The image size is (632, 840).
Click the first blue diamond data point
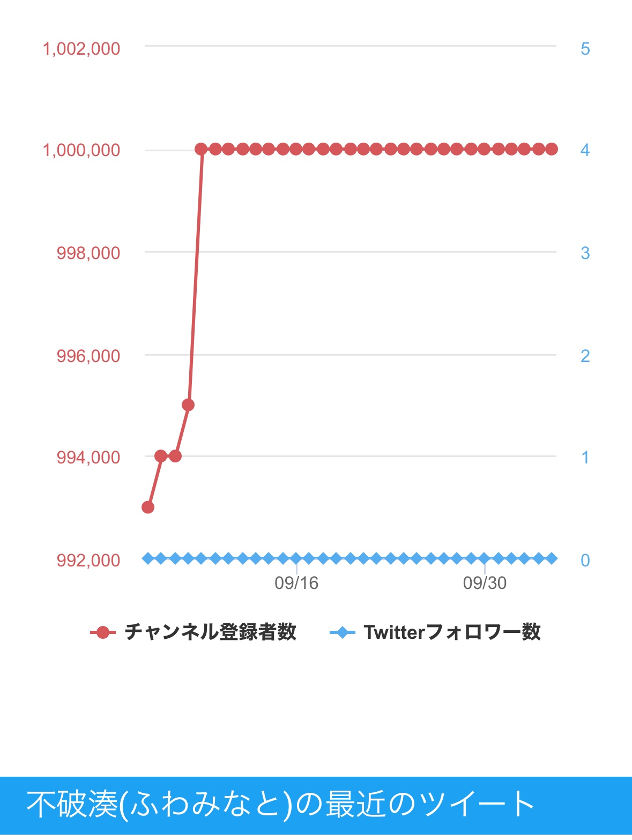tap(148, 558)
